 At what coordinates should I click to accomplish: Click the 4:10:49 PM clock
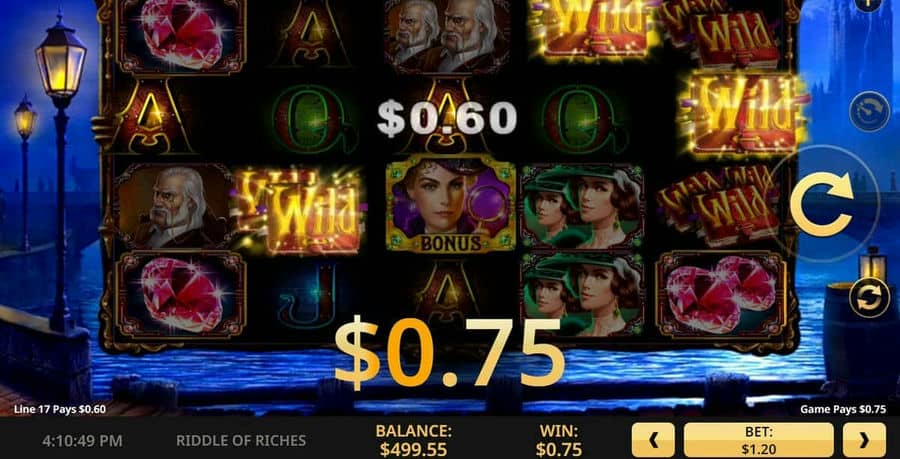coord(82,441)
